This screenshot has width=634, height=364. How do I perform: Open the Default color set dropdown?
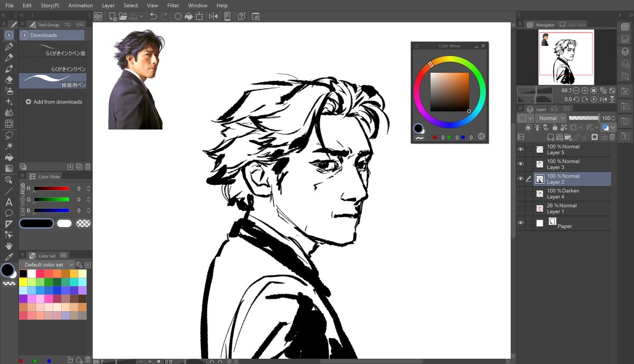[x=46, y=265]
